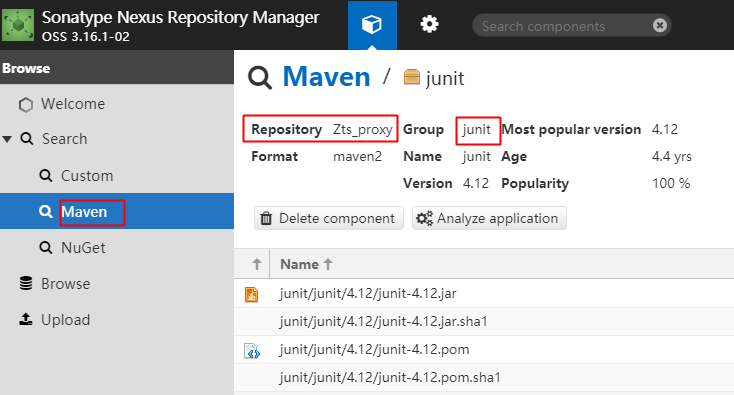The image size is (734, 395).
Task: Click the Custom magnifier icon
Action: tap(45, 176)
